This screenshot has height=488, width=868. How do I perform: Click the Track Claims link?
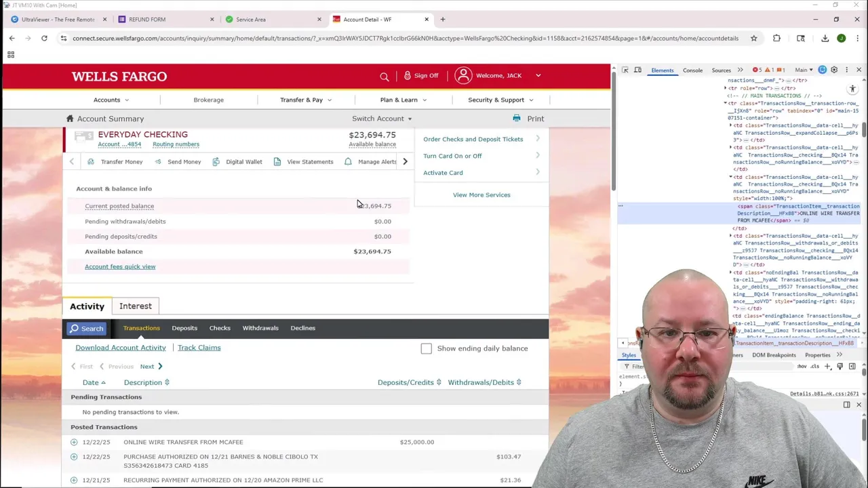coord(199,348)
